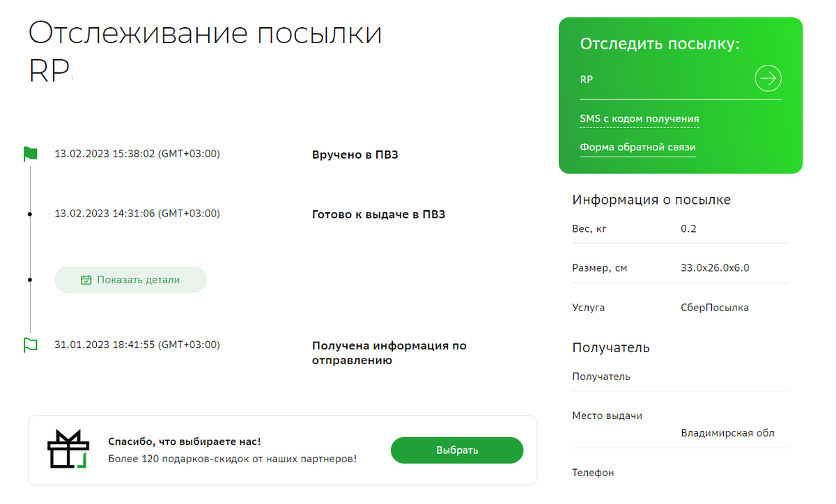The width and height of the screenshot is (836, 504).
Task: Click the arrow icon to track parcel
Action: [x=768, y=79]
